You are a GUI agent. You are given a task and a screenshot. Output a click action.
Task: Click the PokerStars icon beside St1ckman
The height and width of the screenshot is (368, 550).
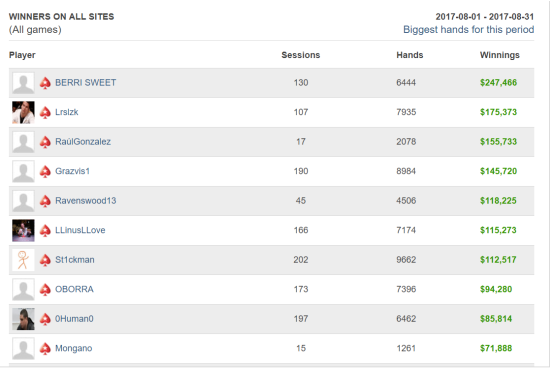(x=45, y=260)
